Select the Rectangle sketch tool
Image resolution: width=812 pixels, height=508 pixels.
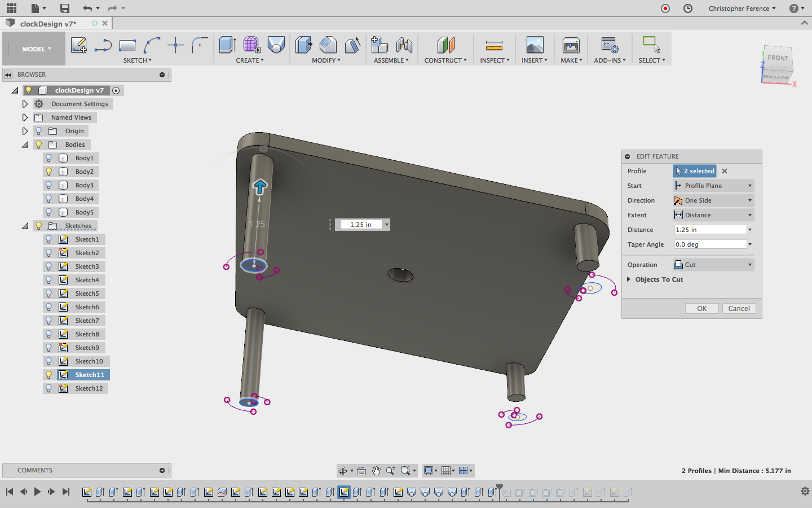coord(127,45)
